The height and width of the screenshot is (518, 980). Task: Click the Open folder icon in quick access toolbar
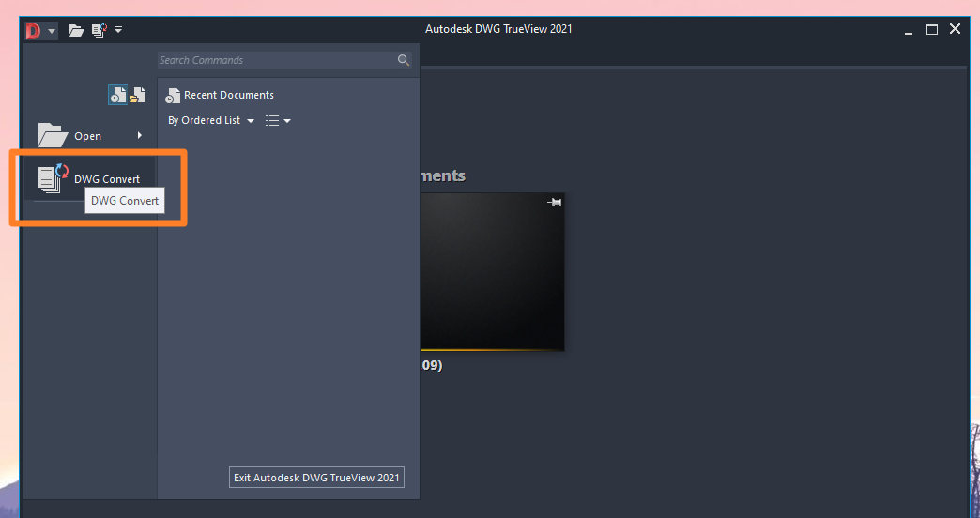coord(76,30)
